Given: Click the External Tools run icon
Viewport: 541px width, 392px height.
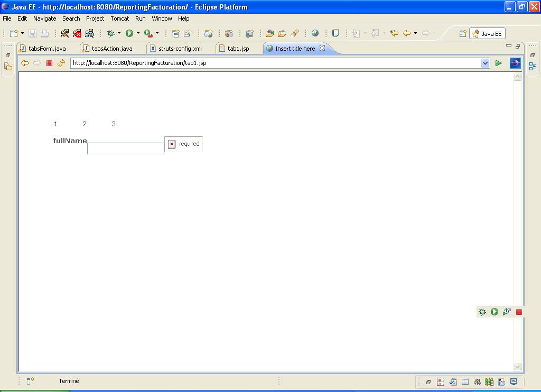Looking at the screenshot, I should click(x=148, y=33).
